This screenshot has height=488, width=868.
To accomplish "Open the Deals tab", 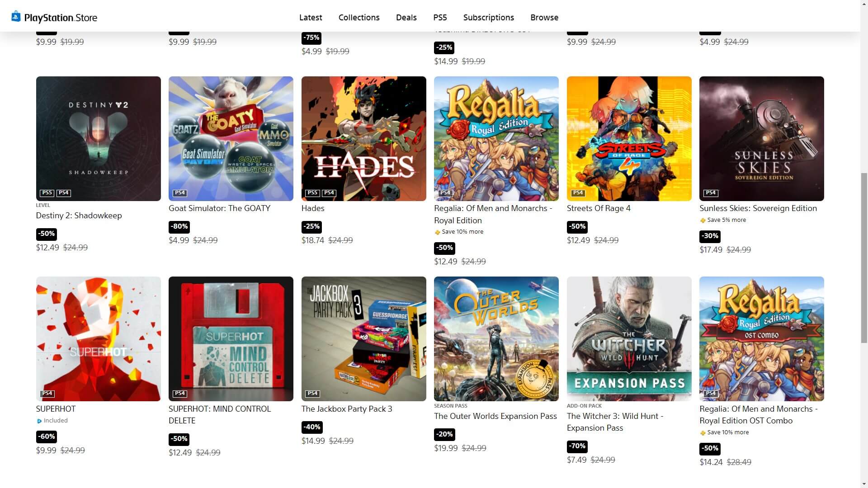I will click(x=406, y=18).
